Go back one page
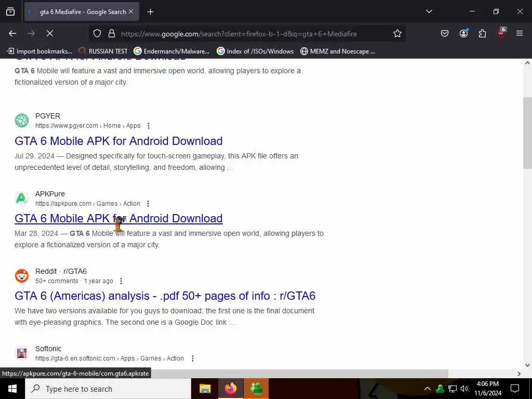This screenshot has width=532, height=399. tap(12, 33)
